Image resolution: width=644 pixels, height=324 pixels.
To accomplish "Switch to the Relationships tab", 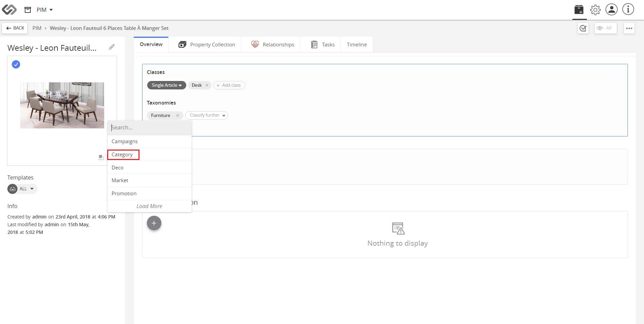I will point(273,44).
